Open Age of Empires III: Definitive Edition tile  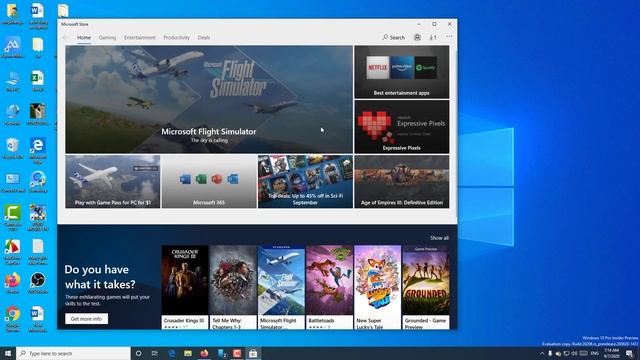(402, 182)
